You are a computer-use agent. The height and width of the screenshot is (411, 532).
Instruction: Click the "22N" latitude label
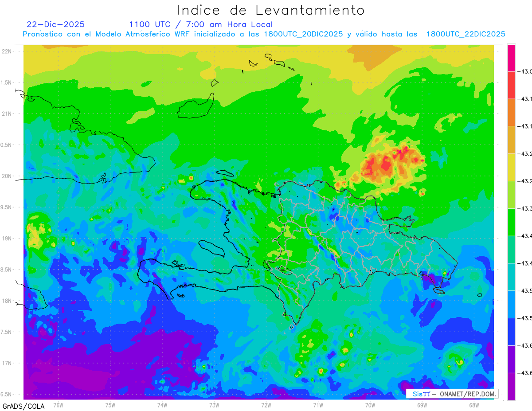(x=7, y=51)
